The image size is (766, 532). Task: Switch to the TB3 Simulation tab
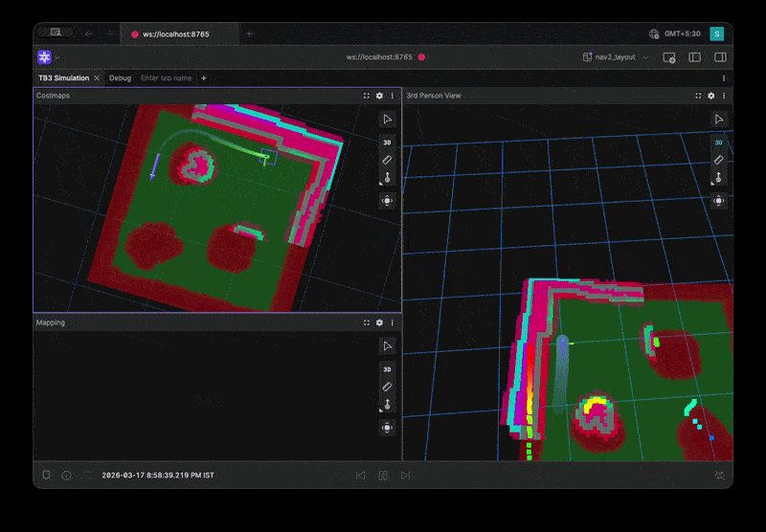point(63,78)
